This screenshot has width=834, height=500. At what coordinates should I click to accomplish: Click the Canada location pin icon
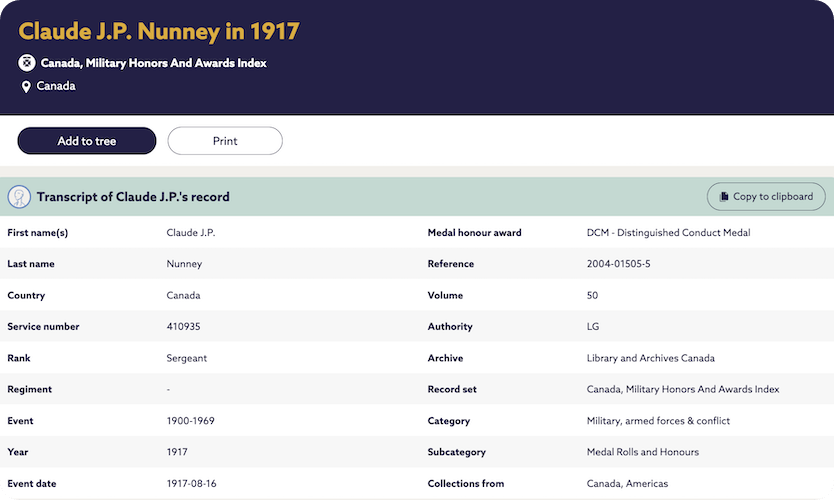tap(26, 87)
